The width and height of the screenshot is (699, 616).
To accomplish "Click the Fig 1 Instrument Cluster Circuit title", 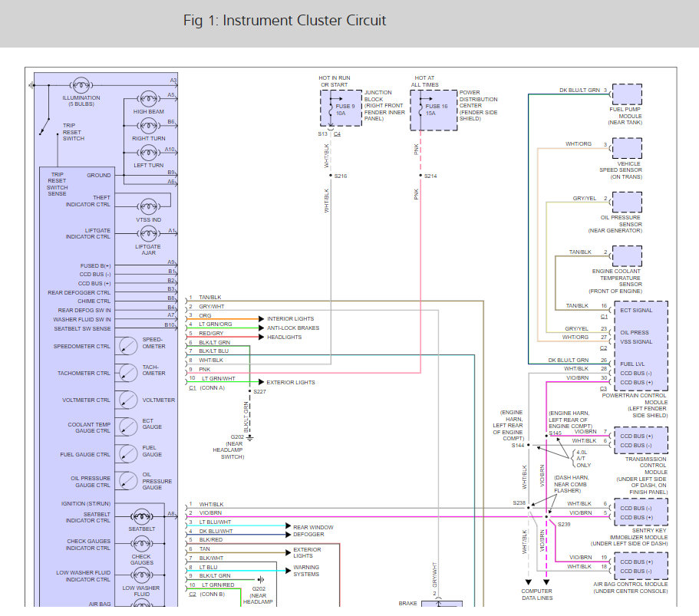I will point(285,21).
